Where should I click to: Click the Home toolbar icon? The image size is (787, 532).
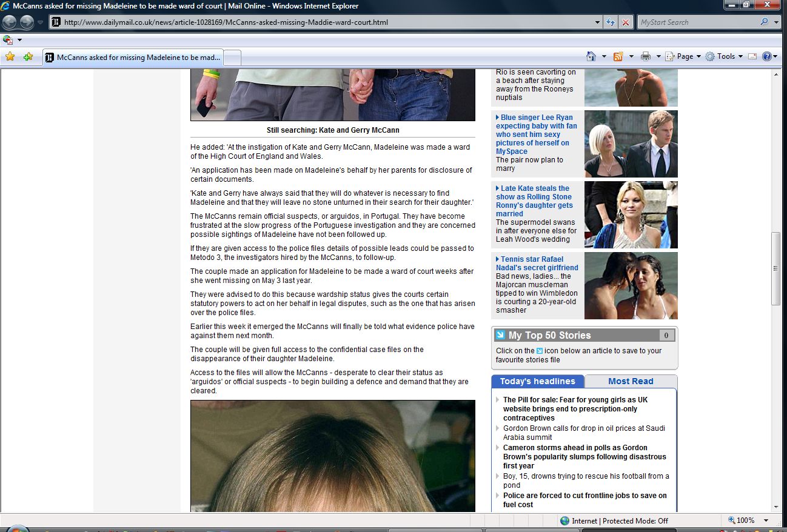pyautogui.click(x=591, y=56)
